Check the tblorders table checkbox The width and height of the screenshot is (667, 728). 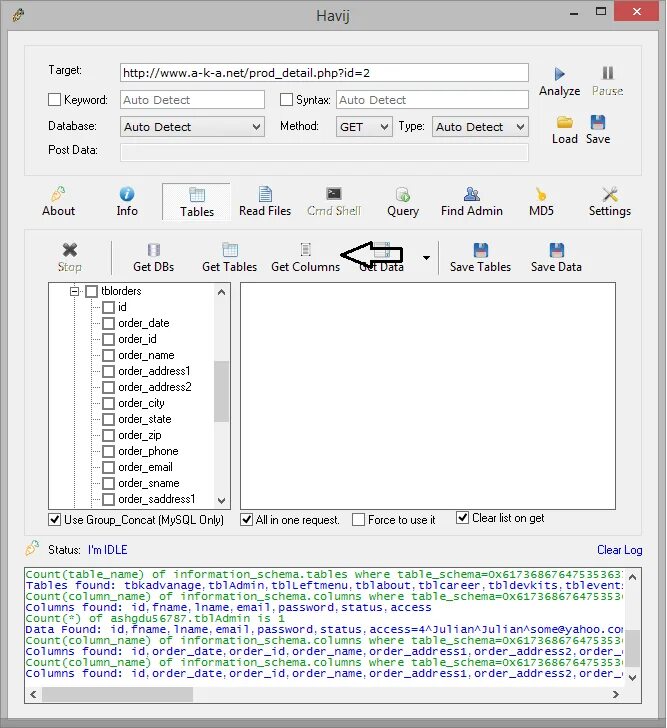coord(91,291)
